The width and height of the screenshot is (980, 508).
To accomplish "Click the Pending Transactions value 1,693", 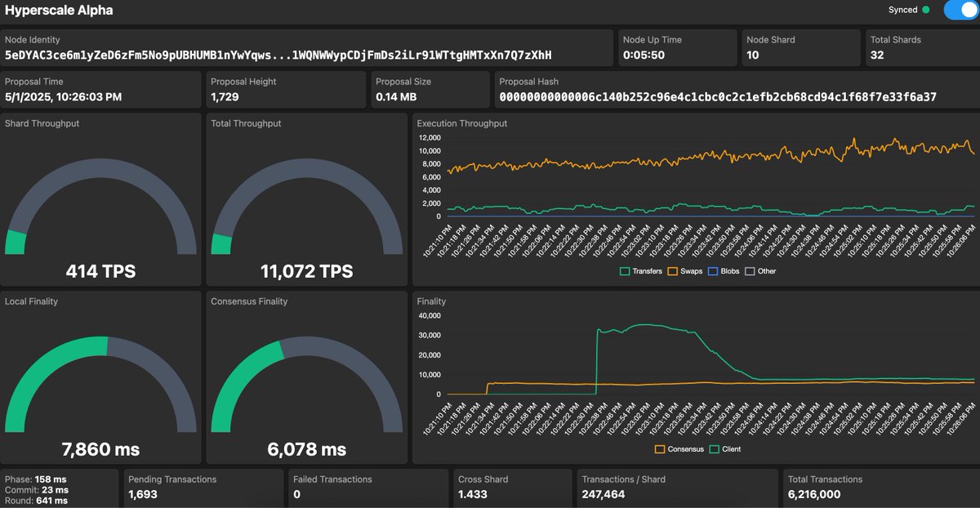I will [x=143, y=494].
